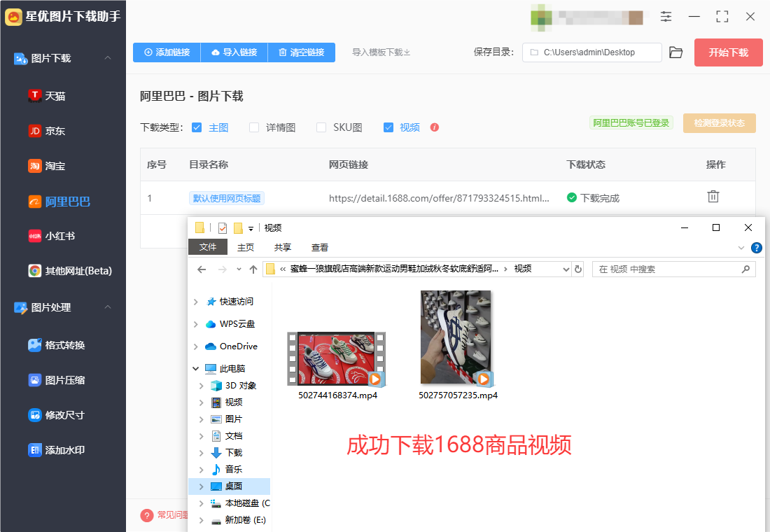Open the settings sliders icon in title bar

[x=666, y=16]
